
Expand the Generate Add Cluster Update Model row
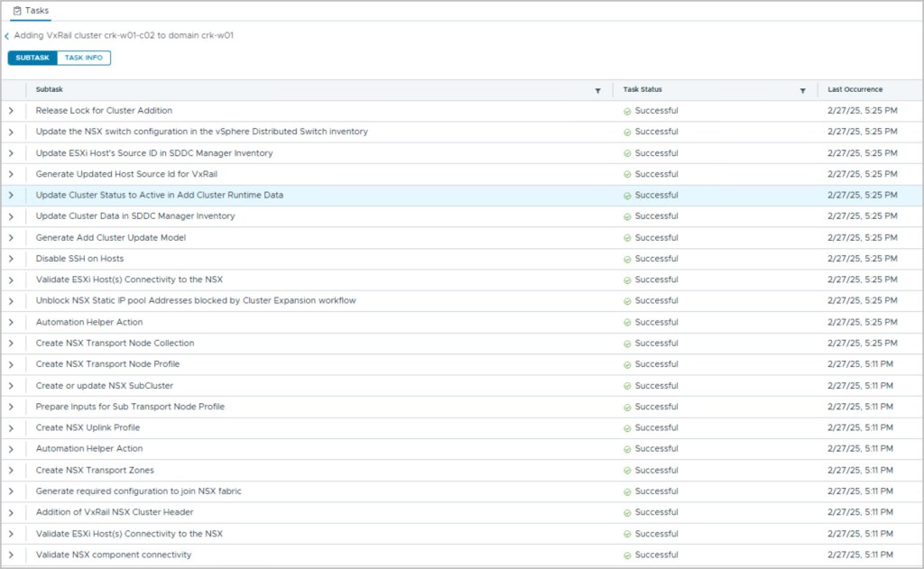pos(12,238)
